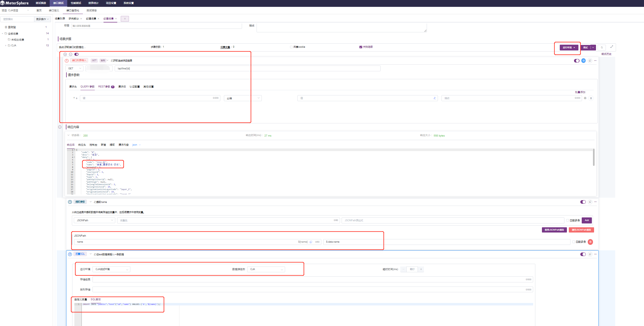Check the 共享cookie checkbox
Viewport: 644px width, 326px height.
coord(291,47)
